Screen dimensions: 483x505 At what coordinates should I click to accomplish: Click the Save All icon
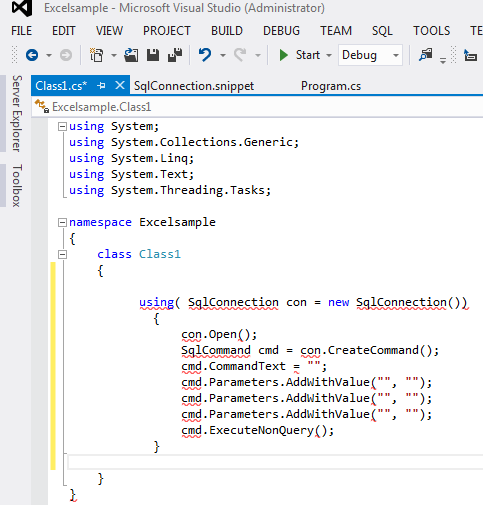(x=175, y=55)
